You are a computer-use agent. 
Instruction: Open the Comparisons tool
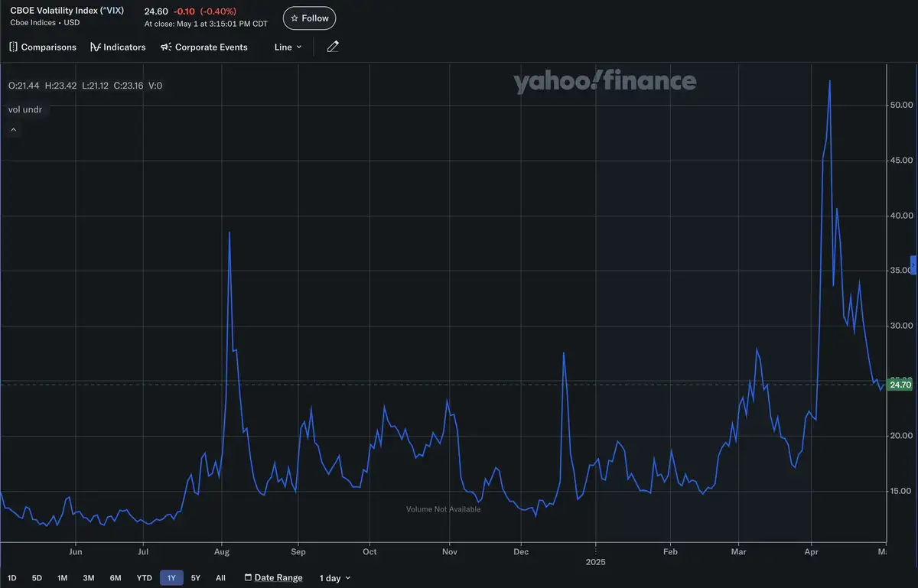[43, 47]
